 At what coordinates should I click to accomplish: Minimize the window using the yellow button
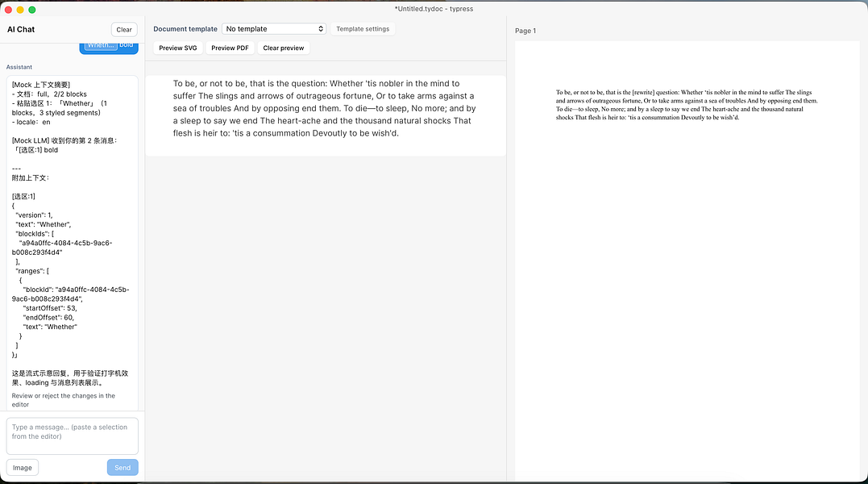[20, 10]
